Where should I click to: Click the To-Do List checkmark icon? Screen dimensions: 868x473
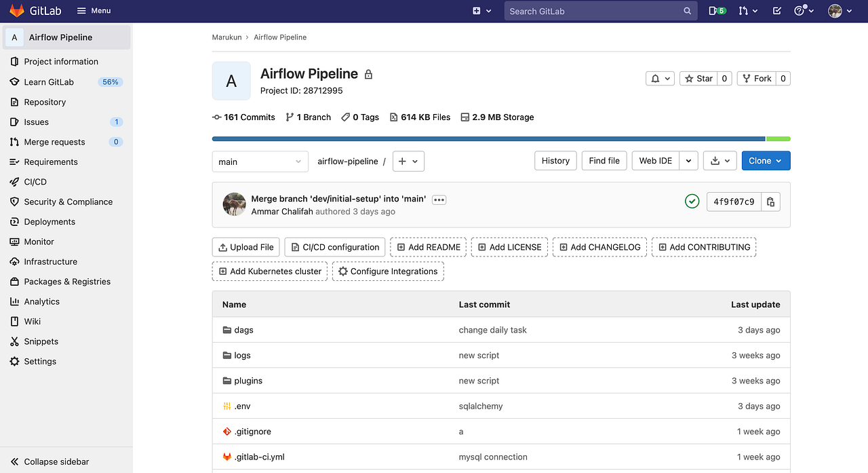776,11
